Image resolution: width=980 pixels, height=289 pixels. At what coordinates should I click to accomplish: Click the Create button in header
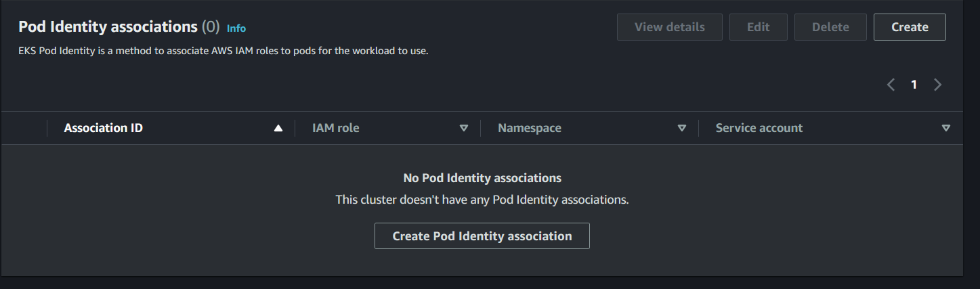click(910, 27)
